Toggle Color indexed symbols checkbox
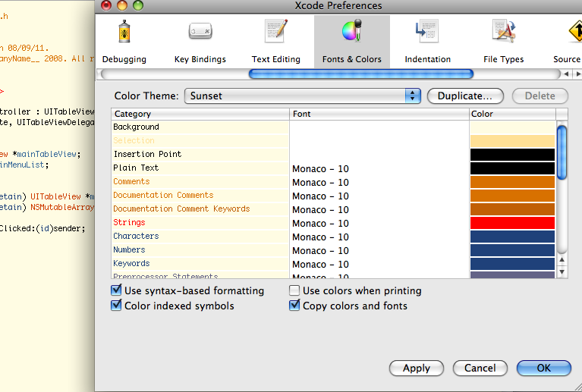The image size is (582, 392). coord(116,306)
